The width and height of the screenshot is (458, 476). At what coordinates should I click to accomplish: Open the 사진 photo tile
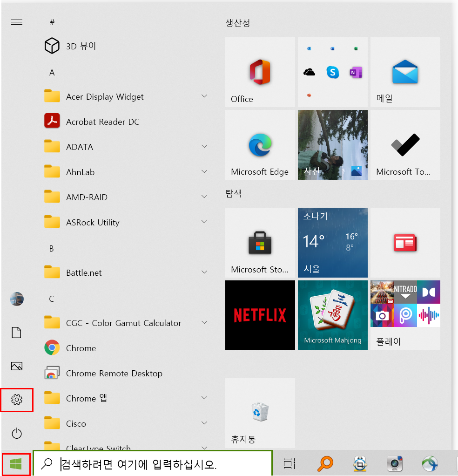tap(333, 145)
